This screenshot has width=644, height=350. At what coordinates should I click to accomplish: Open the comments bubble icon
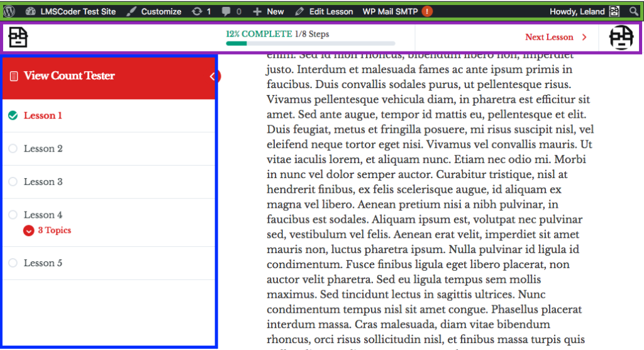pyautogui.click(x=226, y=11)
